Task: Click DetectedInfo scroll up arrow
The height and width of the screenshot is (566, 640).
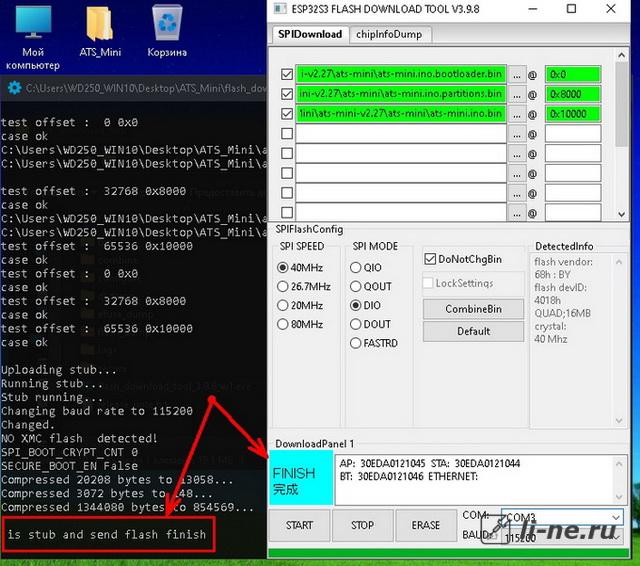Action: pos(619,262)
